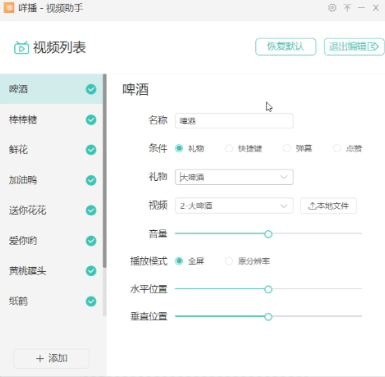
Task: Click the 添加 button
Action: [x=51, y=358]
